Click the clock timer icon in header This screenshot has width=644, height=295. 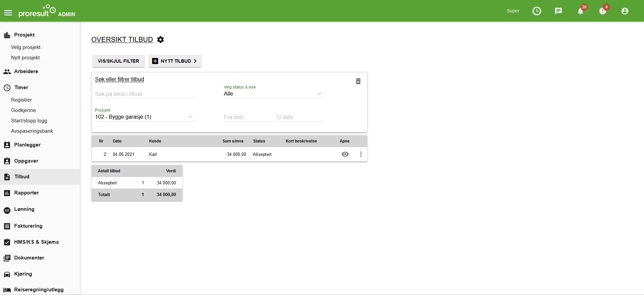point(537,11)
